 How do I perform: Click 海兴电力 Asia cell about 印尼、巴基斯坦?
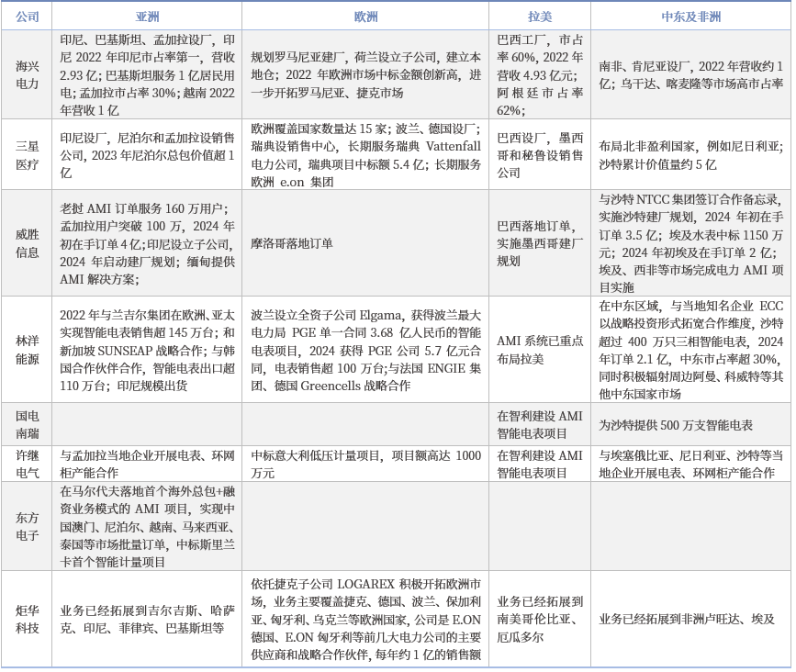click(147, 74)
